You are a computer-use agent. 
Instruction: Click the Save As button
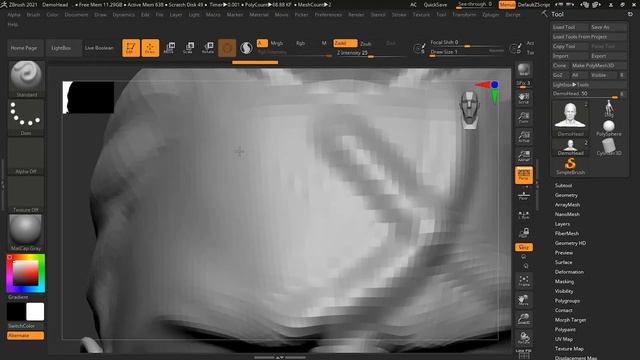[608, 27]
